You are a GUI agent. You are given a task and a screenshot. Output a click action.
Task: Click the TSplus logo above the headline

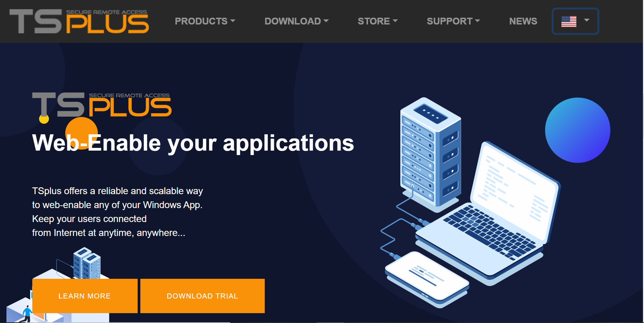(x=102, y=105)
